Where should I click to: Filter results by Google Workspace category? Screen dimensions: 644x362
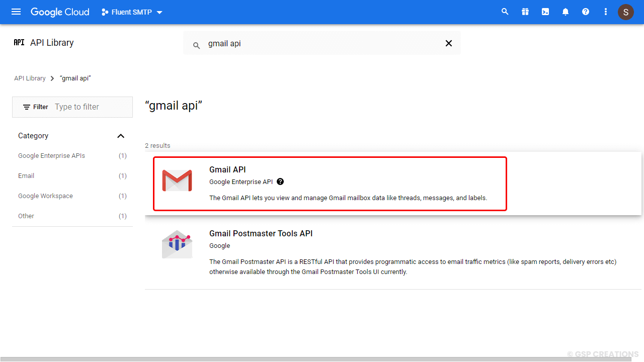point(45,196)
